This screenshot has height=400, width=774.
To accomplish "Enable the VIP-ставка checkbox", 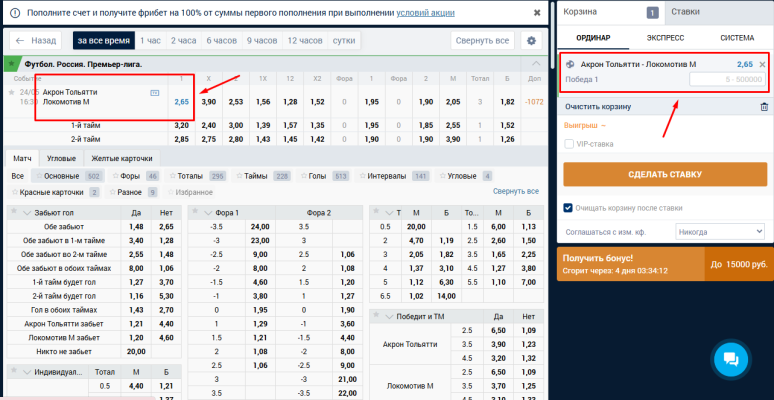I will pos(569,144).
